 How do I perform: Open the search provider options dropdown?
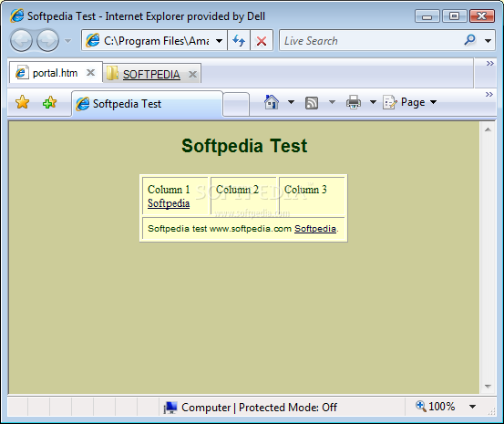tap(488, 41)
